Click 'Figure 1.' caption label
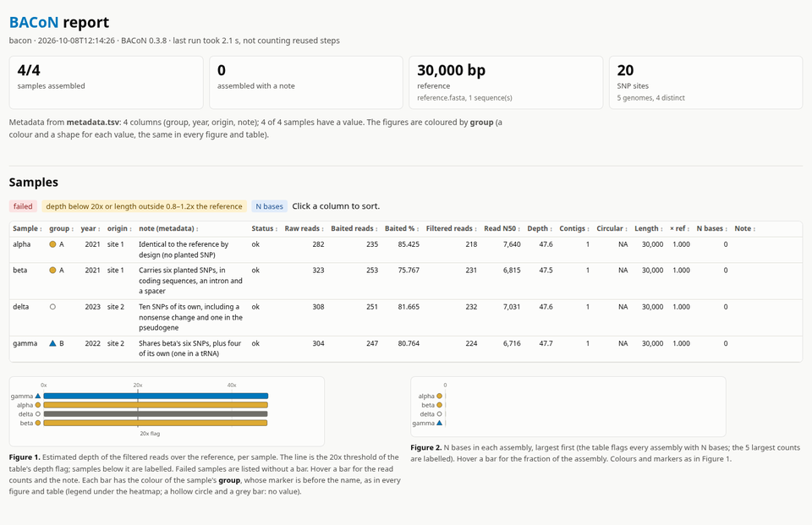This screenshot has width=812, height=525. pyautogui.click(x=25, y=457)
